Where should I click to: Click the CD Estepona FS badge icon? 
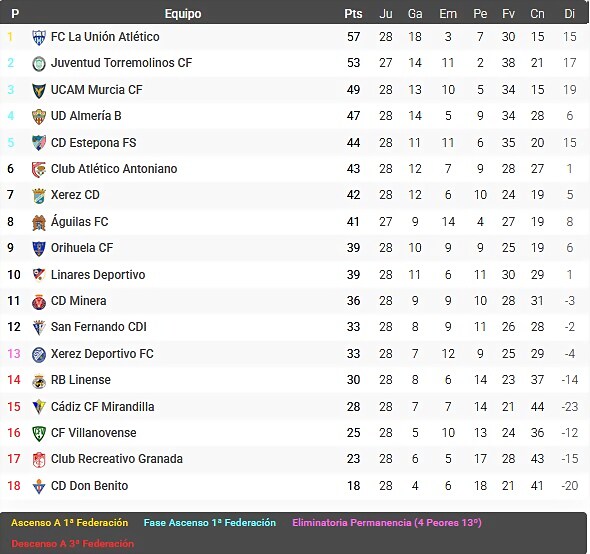point(39,143)
